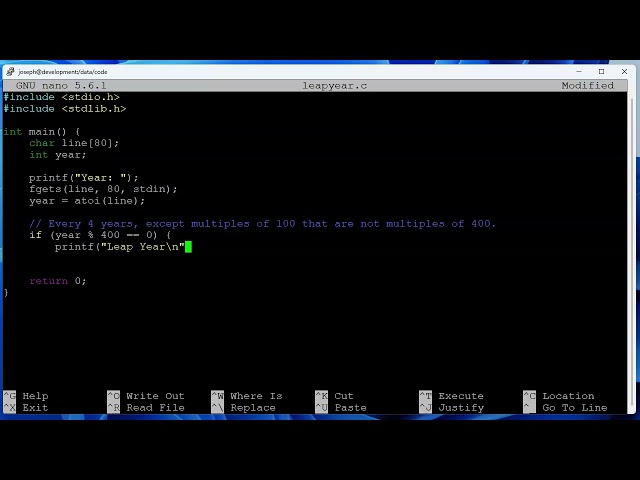The height and width of the screenshot is (480, 640).
Task: Click the #include <stdio.h> line
Action: (x=62, y=97)
